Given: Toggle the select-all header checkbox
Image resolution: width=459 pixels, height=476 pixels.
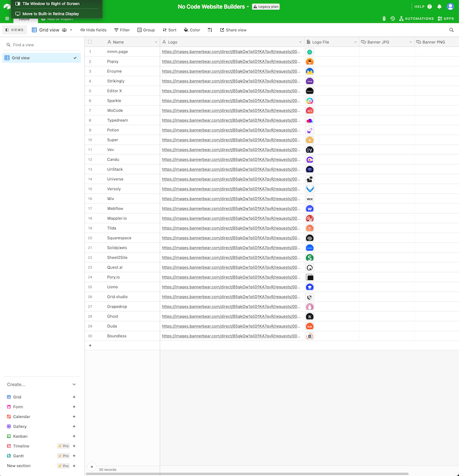Looking at the screenshot, I should click(90, 42).
